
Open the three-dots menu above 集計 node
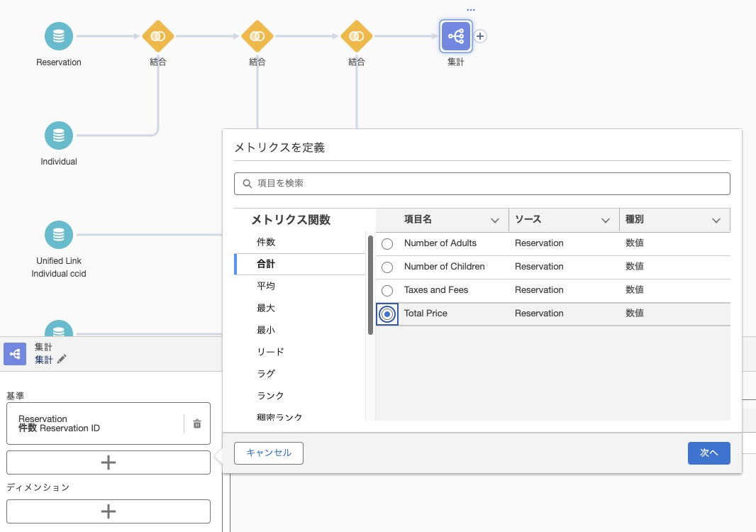(x=471, y=10)
